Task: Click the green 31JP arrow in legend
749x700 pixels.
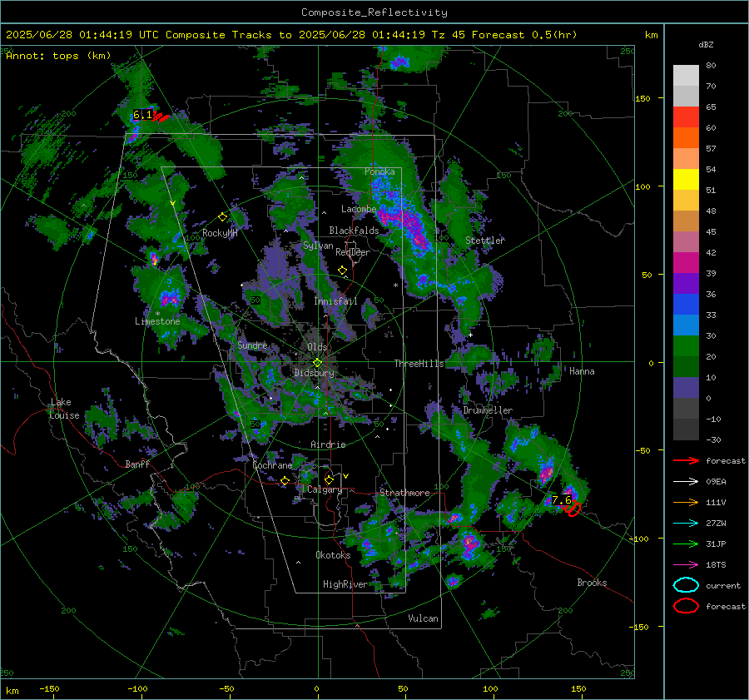Action: point(686,544)
